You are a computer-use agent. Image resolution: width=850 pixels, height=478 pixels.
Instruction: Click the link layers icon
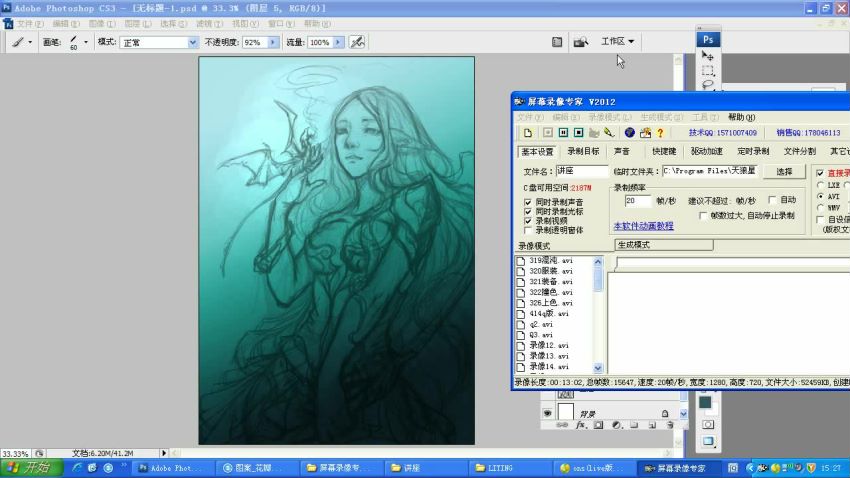pos(562,425)
